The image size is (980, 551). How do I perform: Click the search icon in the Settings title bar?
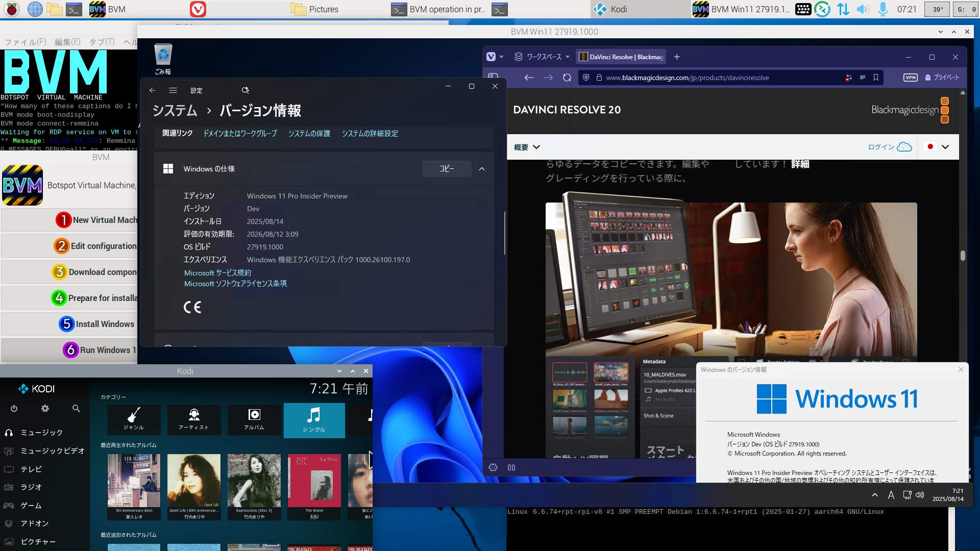(x=245, y=90)
